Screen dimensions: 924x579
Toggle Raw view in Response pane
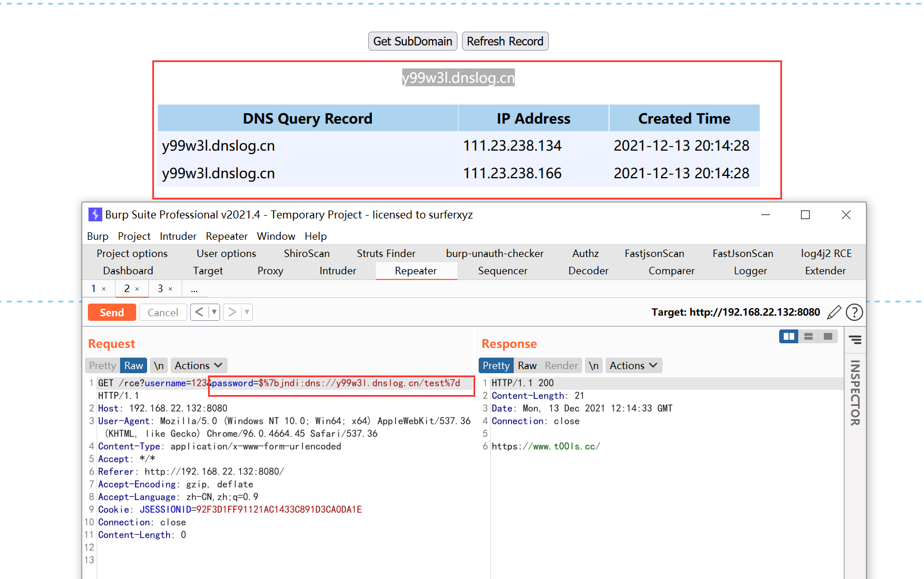[x=527, y=366]
